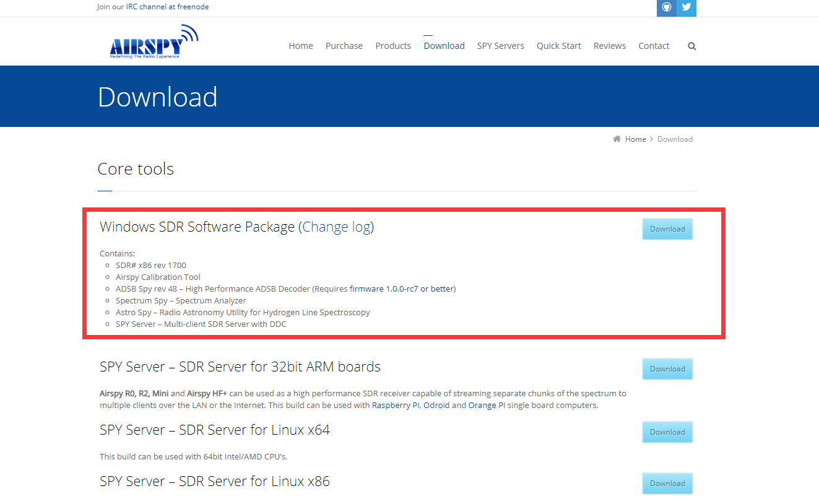Viewport: 819px width, 504px height.
Task: Download the Windows SDR Software Package
Action: (667, 228)
